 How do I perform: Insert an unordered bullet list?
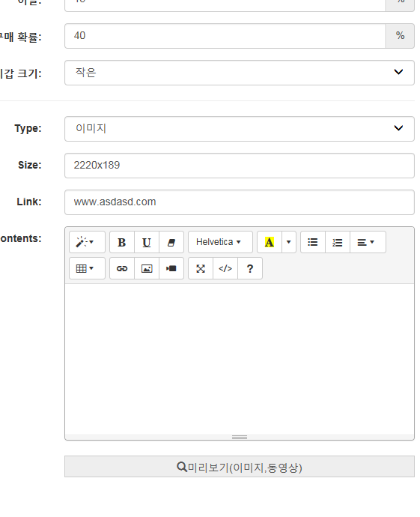click(313, 242)
